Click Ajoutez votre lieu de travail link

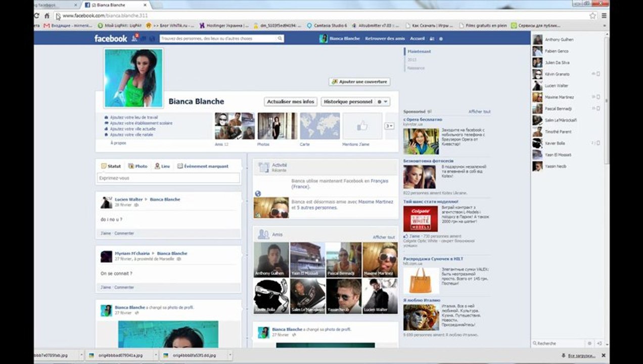[x=134, y=117]
